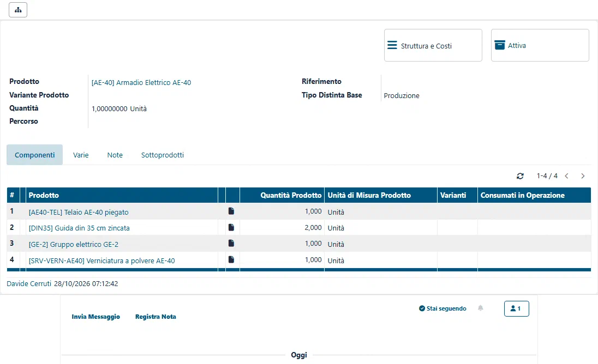This screenshot has height=364, width=598.
Task: Open document icon for Guida din 35 row
Action: (231, 227)
